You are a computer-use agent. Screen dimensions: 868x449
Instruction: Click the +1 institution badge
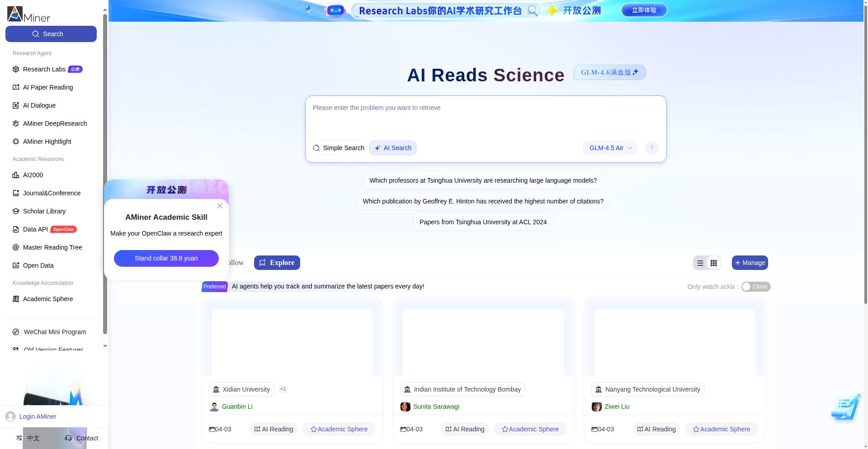pos(283,389)
